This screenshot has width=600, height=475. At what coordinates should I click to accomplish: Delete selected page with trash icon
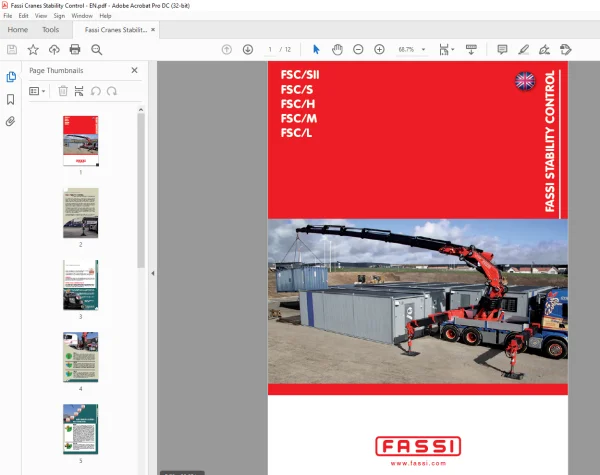coord(63,91)
